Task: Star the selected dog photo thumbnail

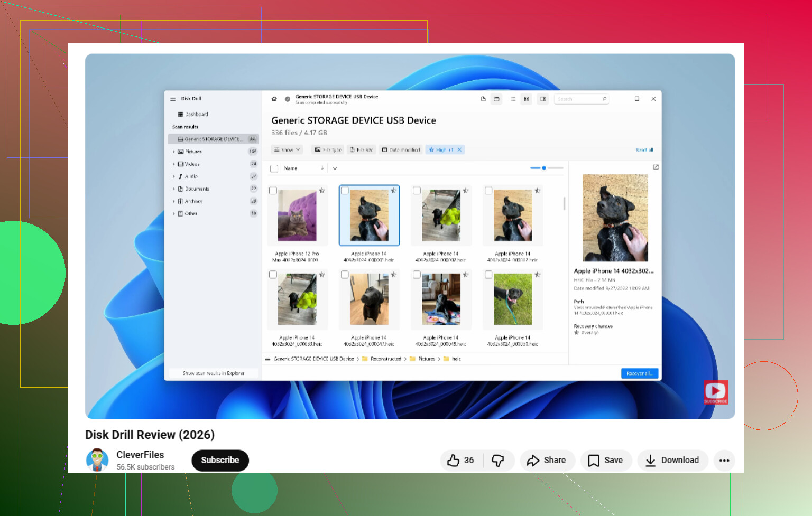Action: pos(393,191)
